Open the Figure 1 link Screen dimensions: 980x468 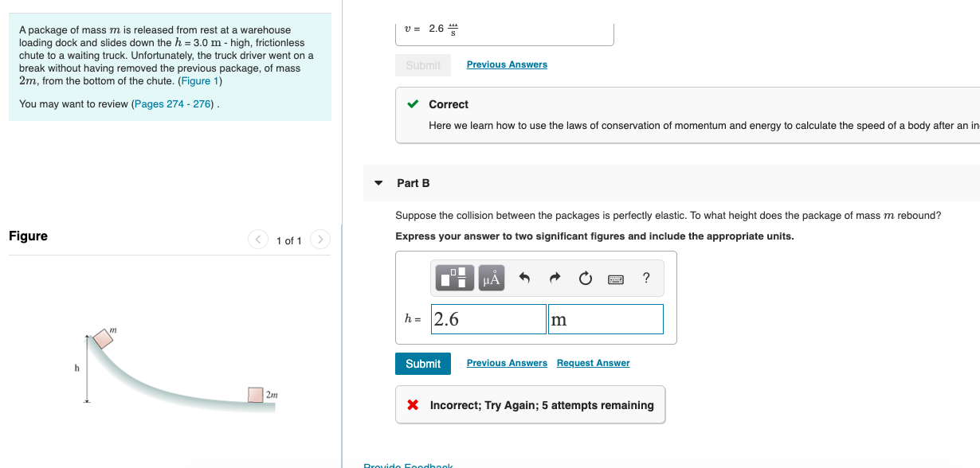(199, 80)
